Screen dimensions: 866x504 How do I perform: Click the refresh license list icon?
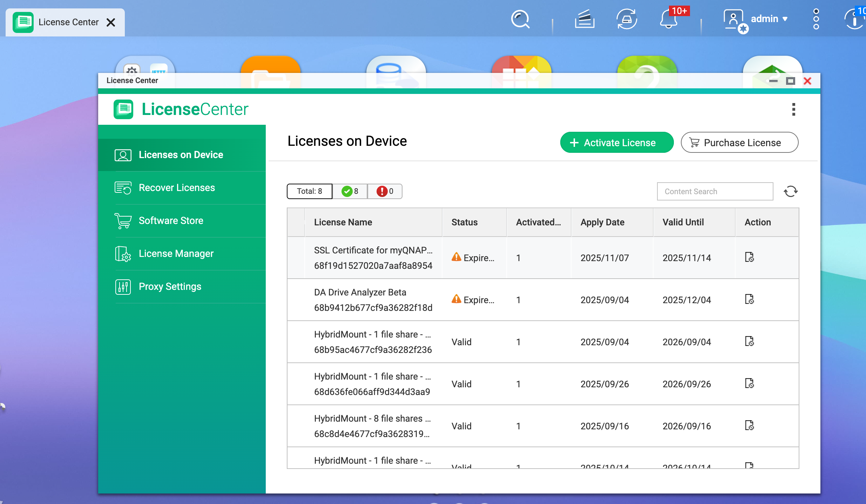790,191
